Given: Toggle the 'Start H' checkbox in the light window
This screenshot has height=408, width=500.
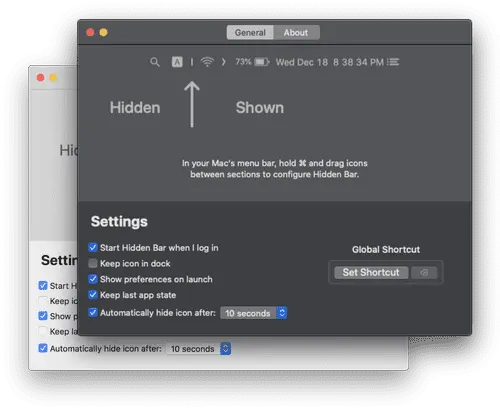Looking at the screenshot, I should point(43,286).
